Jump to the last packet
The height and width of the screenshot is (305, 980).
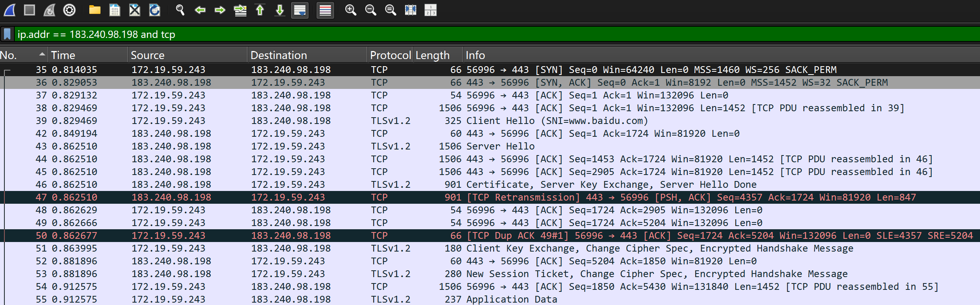[280, 10]
